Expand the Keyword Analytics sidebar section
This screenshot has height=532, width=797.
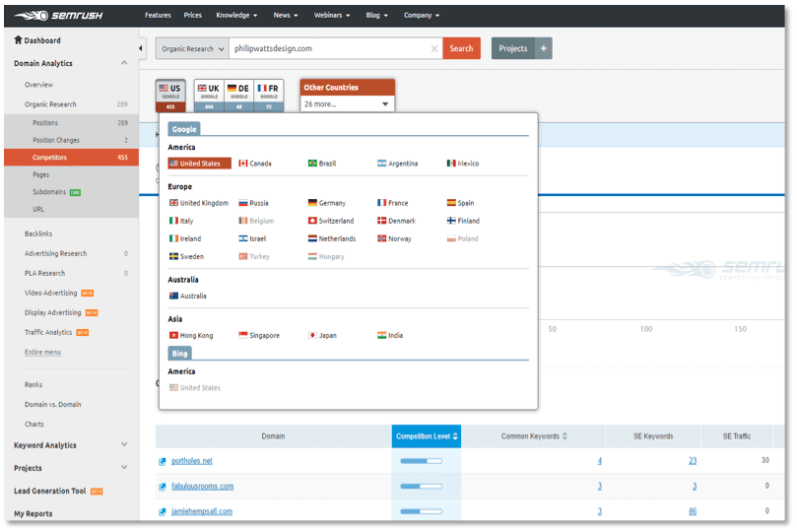click(x=124, y=445)
